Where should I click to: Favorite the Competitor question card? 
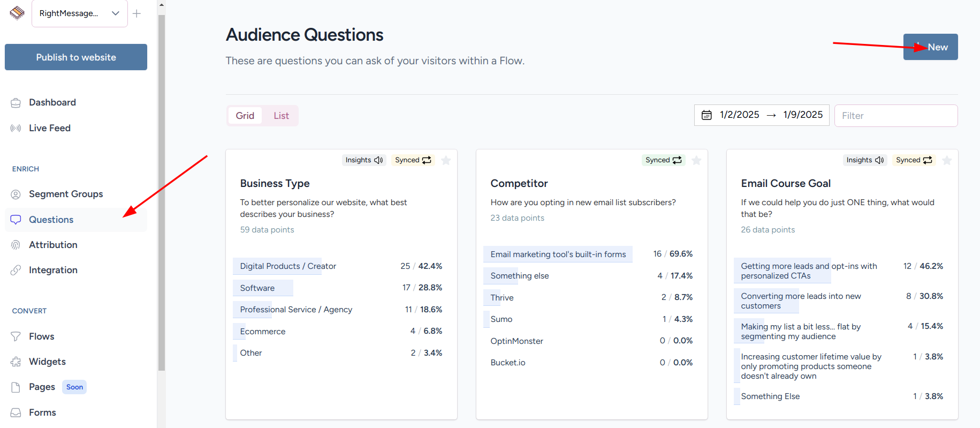[696, 160]
